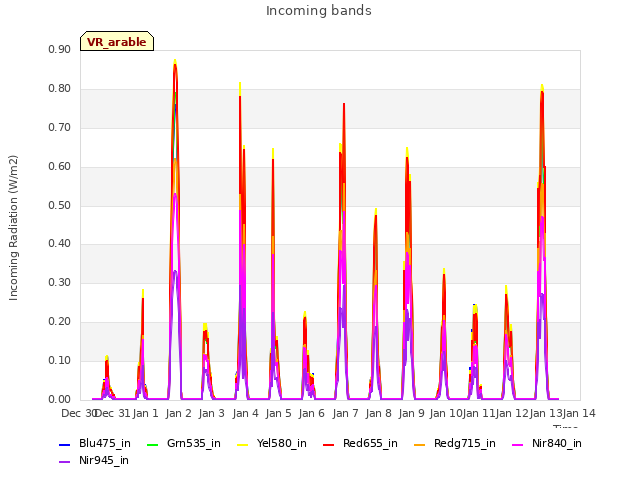Click the 0.50 y-axis tick label
The image size is (640, 480).
(59, 205)
